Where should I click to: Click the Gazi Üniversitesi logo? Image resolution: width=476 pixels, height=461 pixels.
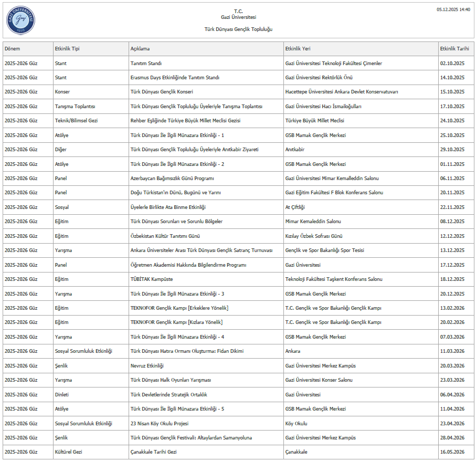click(x=20, y=20)
